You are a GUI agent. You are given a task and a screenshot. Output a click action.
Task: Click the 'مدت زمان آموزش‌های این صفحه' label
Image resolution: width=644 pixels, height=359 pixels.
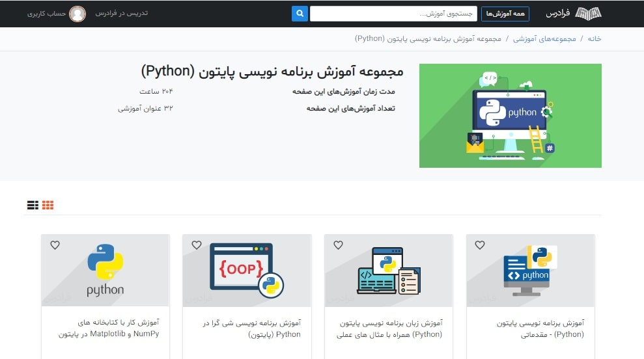344,91
